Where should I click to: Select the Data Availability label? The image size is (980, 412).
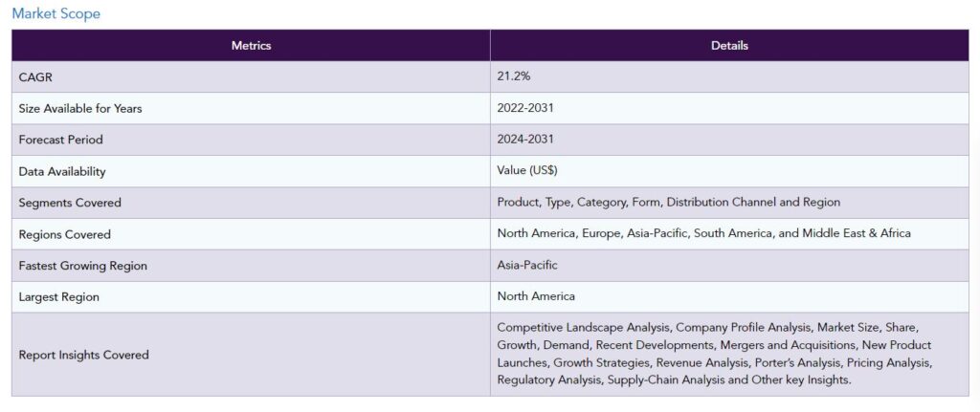tap(62, 171)
